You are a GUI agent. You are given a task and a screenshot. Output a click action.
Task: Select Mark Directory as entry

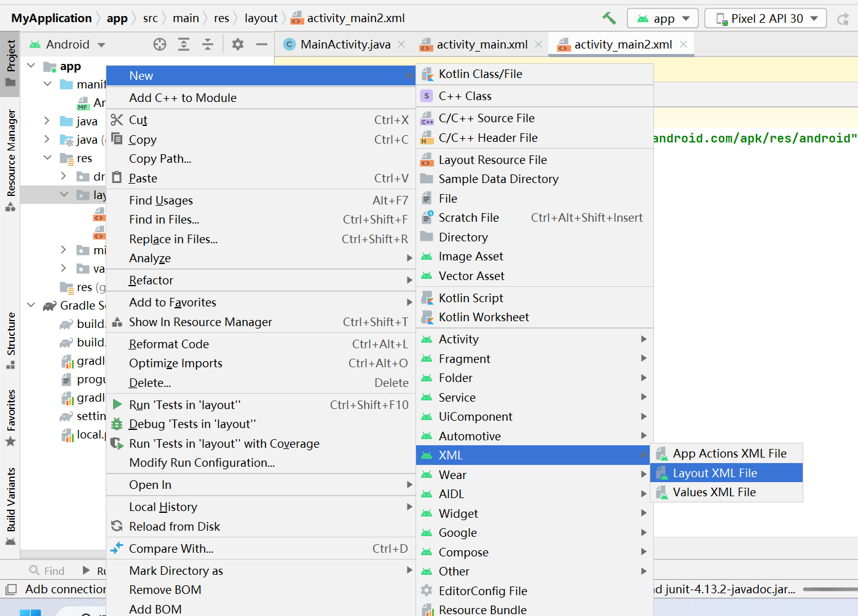coord(261,571)
